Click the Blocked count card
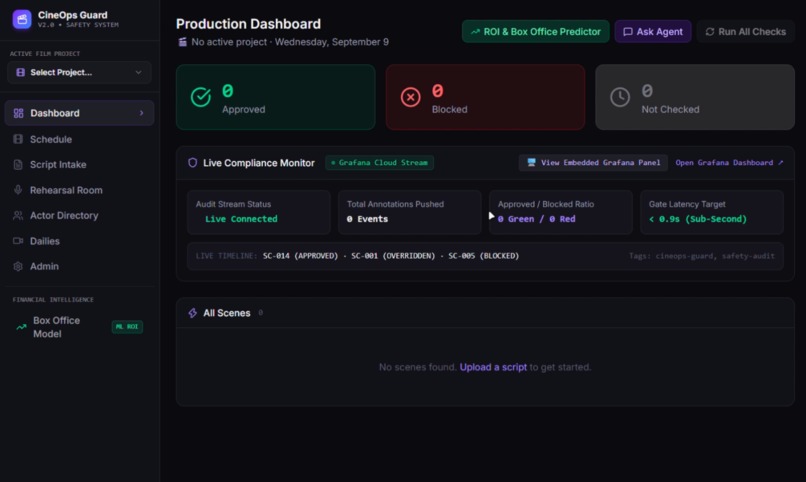This screenshot has height=482, width=806. tap(485, 97)
